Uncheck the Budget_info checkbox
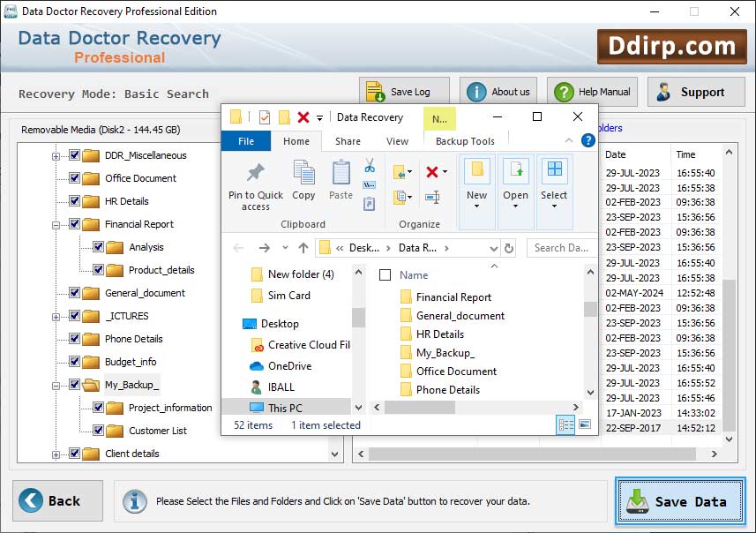The image size is (756, 533). click(x=75, y=362)
